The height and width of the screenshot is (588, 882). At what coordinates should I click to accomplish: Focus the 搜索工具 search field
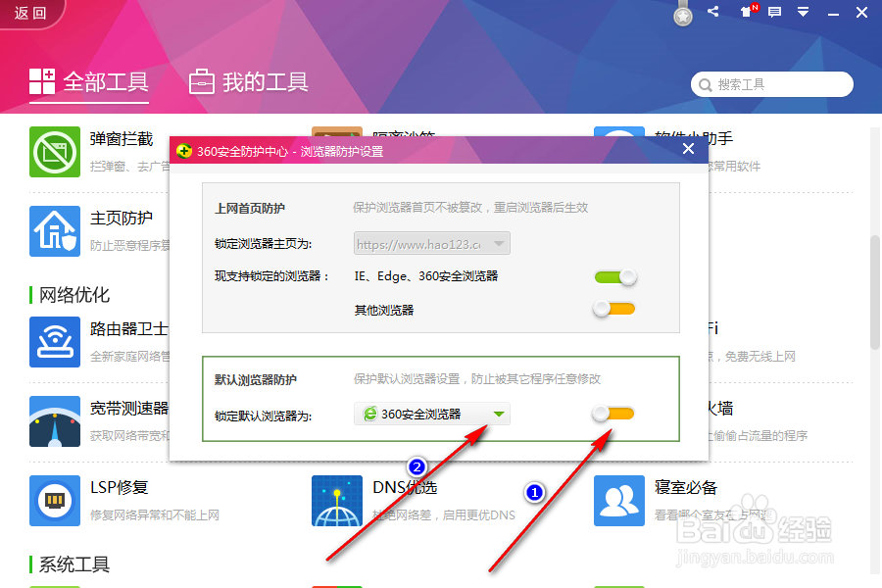pyautogui.click(x=772, y=84)
